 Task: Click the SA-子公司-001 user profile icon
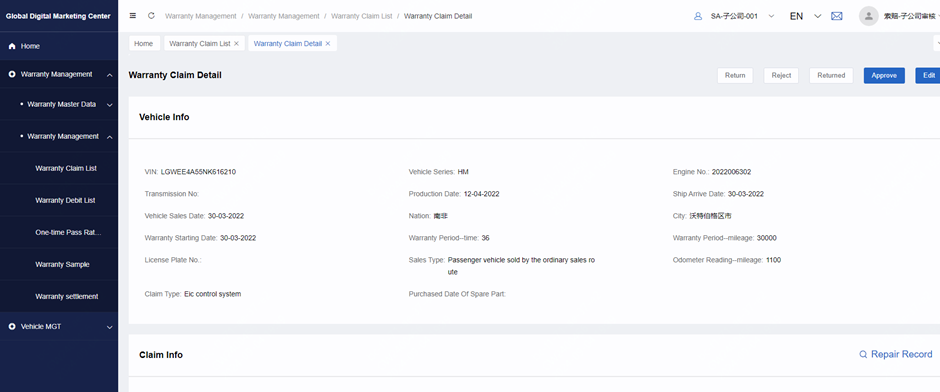coord(698,16)
